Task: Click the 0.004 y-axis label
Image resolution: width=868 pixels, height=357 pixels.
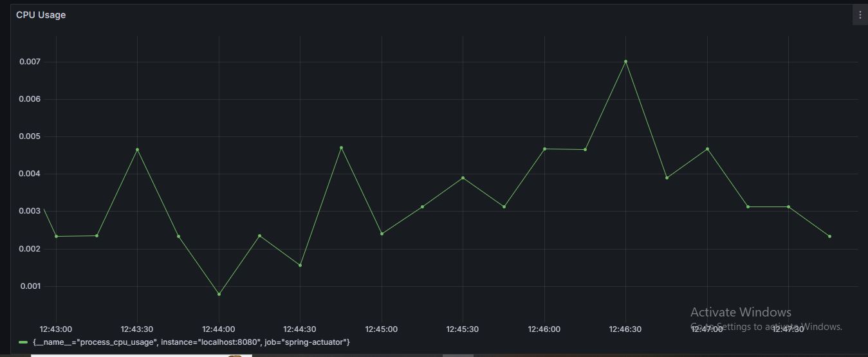Action: (30, 174)
